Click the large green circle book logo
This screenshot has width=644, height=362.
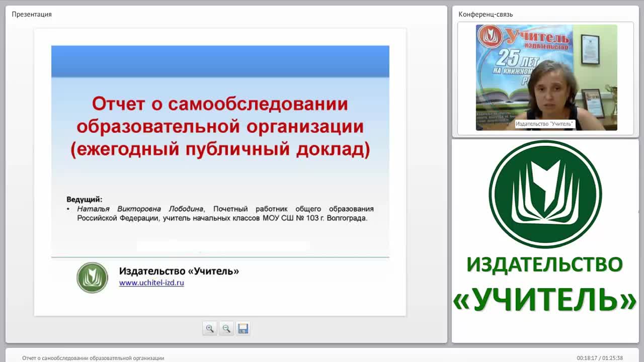[x=545, y=194]
